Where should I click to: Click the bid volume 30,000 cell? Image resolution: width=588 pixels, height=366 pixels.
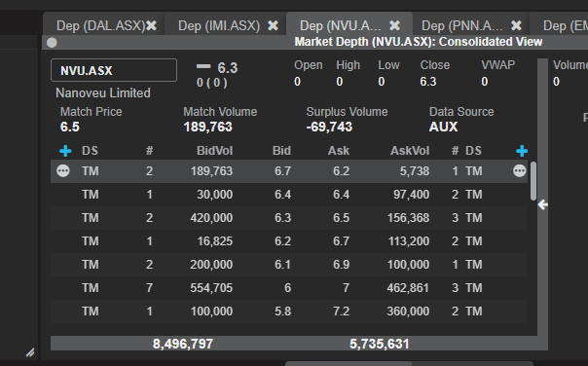pos(214,195)
